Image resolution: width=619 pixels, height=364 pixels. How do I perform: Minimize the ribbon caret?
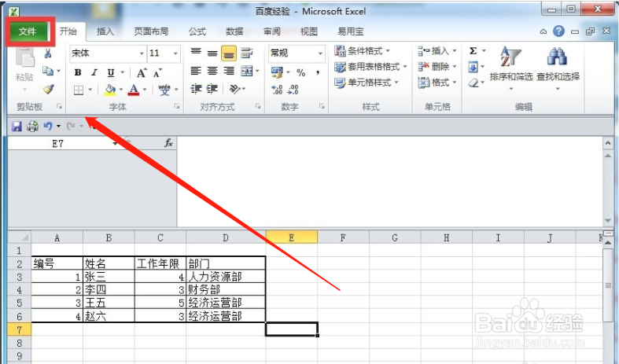tap(543, 31)
